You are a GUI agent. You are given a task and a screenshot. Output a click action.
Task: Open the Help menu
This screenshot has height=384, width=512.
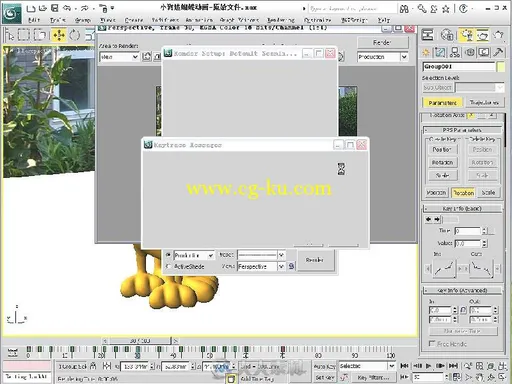(384, 20)
